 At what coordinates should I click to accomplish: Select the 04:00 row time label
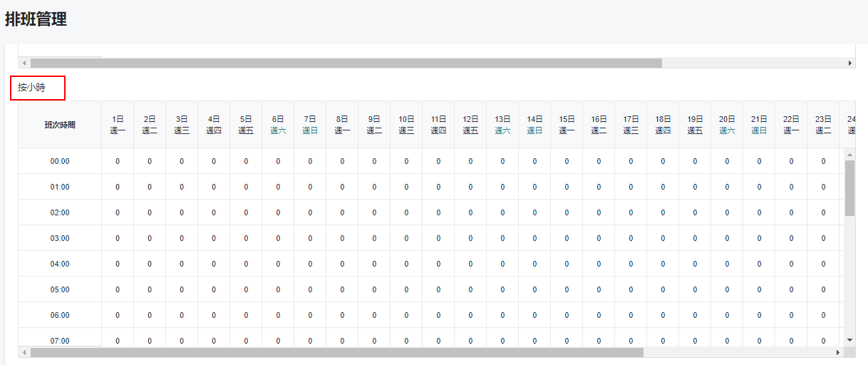pyautogui.click(x=60, y=264)
